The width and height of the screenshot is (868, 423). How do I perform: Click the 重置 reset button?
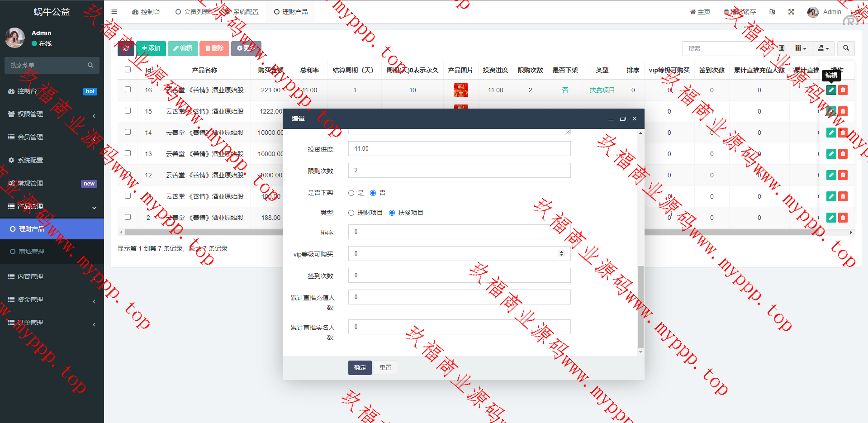pos(385,368)
